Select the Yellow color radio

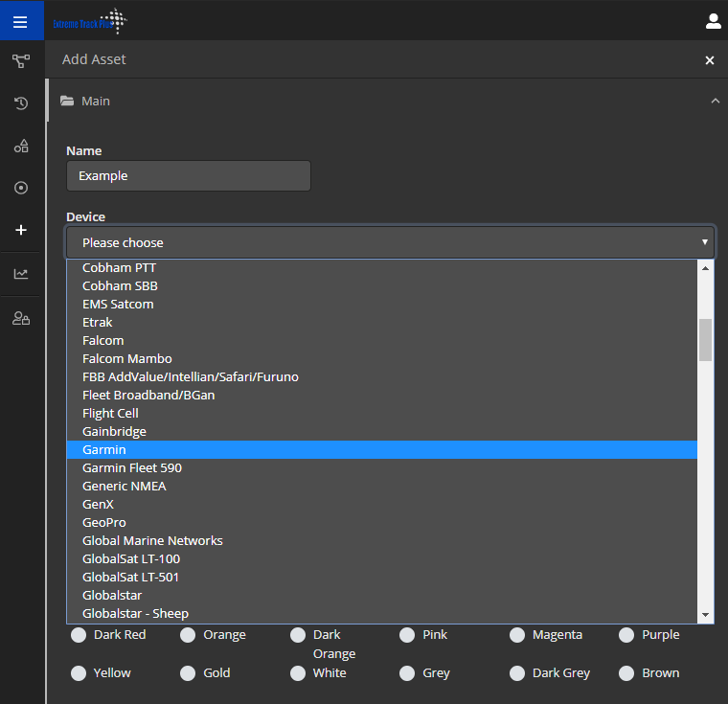tap(79, 673)
